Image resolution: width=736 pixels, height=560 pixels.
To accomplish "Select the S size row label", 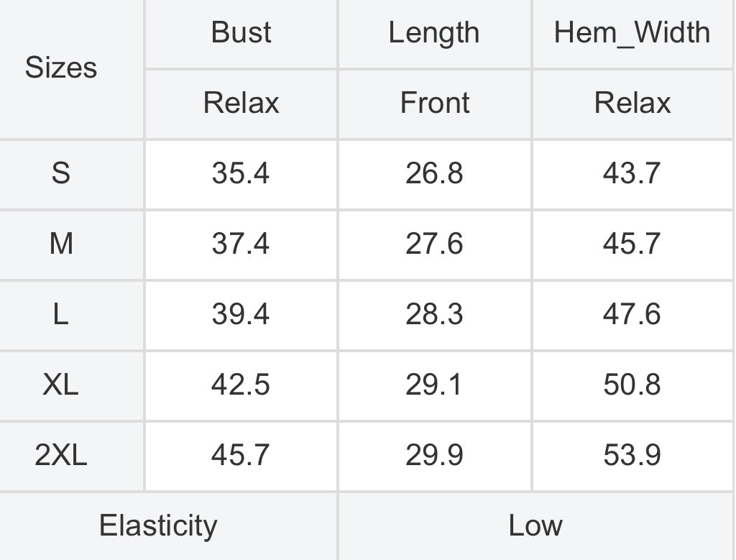I will point(61,173).
